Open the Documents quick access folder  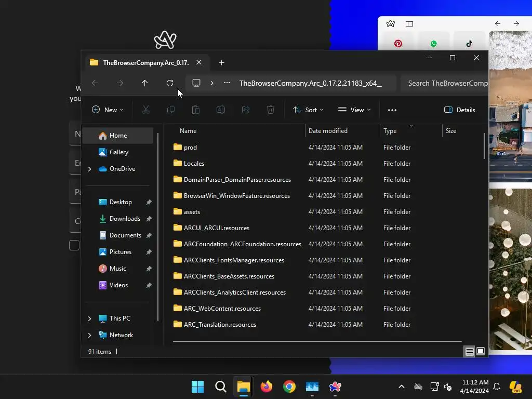click(125, 235)
